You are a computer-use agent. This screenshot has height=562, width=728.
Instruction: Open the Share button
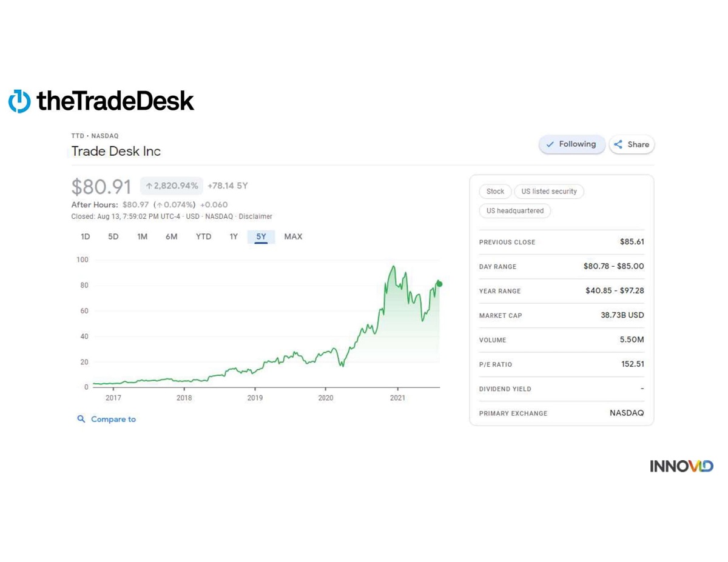pos(632,144)
